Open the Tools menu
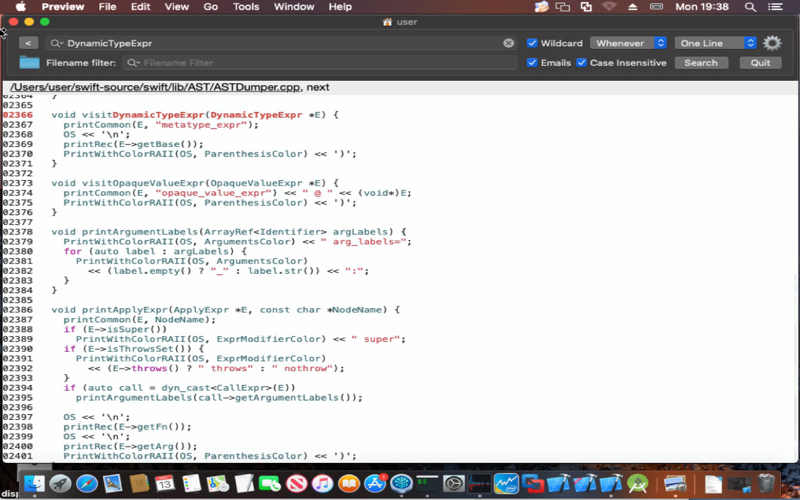This screenshot has height=500, width=800. [246, 7]
